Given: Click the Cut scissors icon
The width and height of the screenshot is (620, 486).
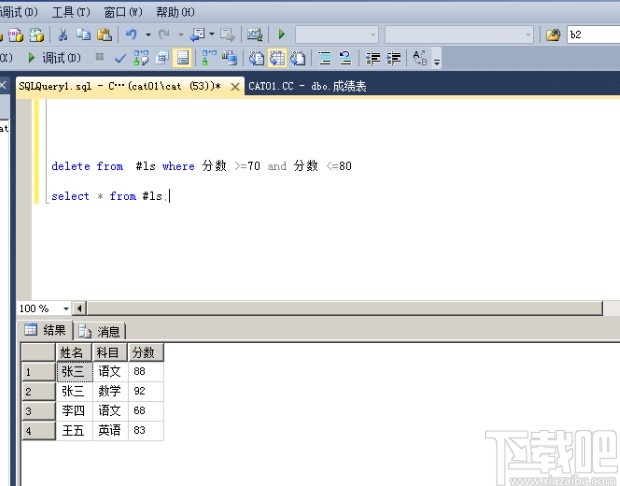Looking at the screenshot, I should click(x=62, y=35).
